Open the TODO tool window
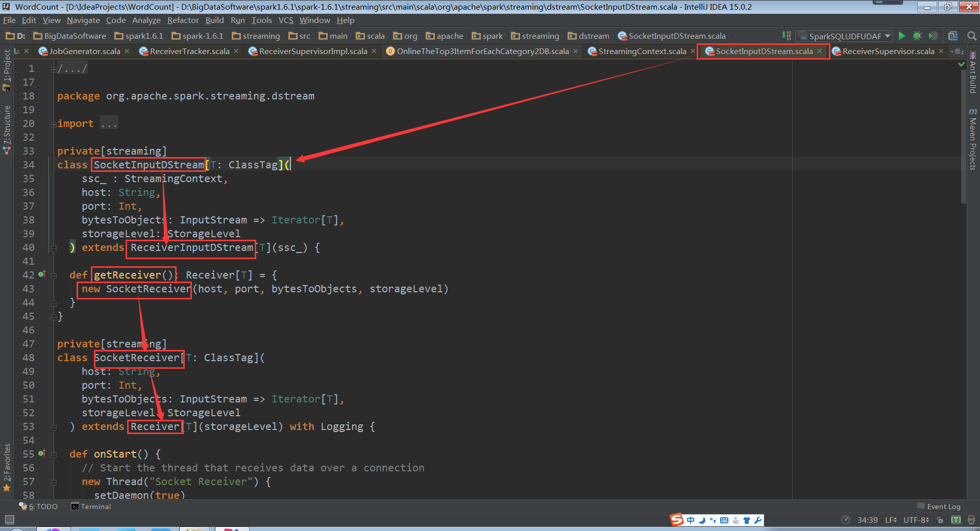The width and height of the screenshot is (980, 531). pyautogui.click(x=39, y=507)
